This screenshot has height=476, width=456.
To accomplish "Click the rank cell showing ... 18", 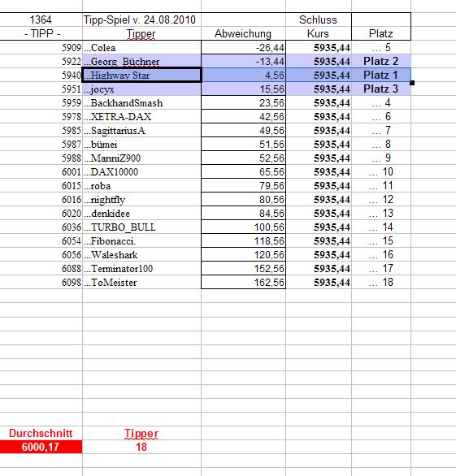I will 381,283.
